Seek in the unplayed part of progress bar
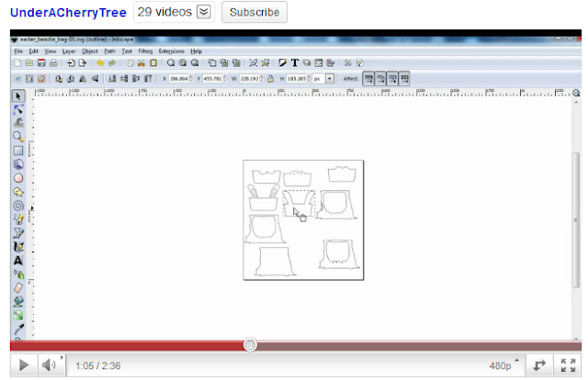The width and height of the screenshot is (588, 380). [x=419, y=345]
